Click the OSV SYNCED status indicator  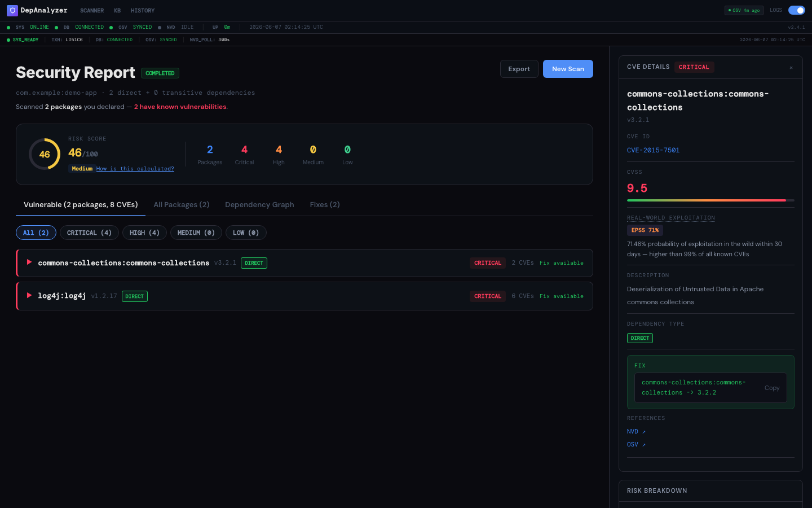[131, 27]
